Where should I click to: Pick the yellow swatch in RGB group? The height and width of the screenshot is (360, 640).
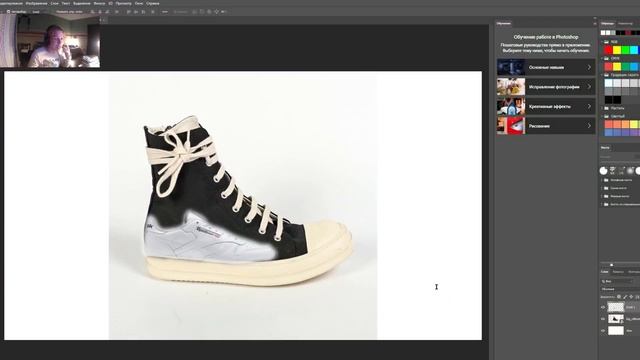point(617,50)
